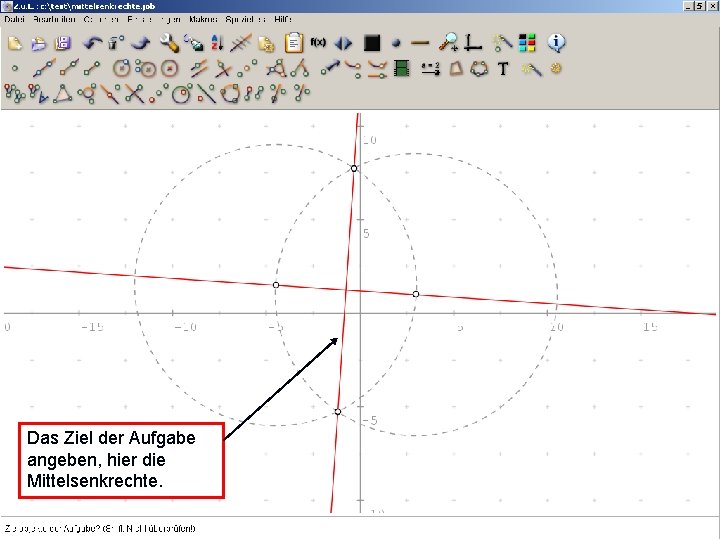Image resolution: width=720 pixels, height=540 pixels.
Task: Select the first circle tool
Action: pyautogui.click(x=121, y=68)
